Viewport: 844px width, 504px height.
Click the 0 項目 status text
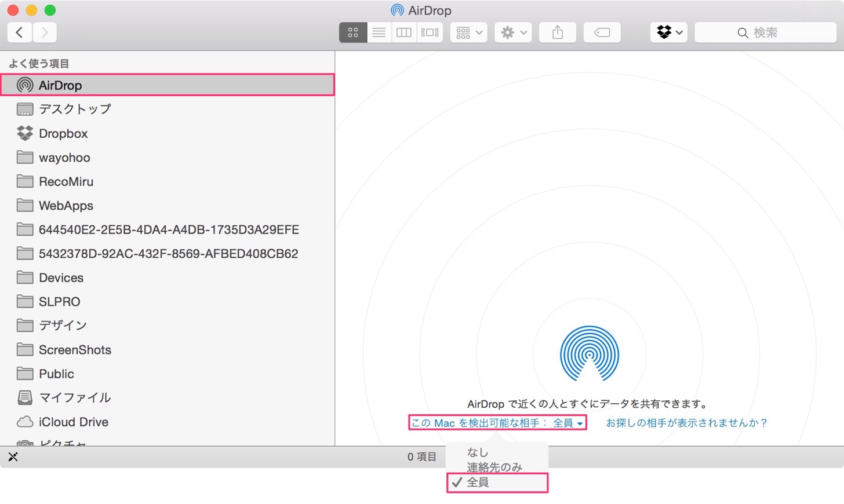click(x=422, y=457)
